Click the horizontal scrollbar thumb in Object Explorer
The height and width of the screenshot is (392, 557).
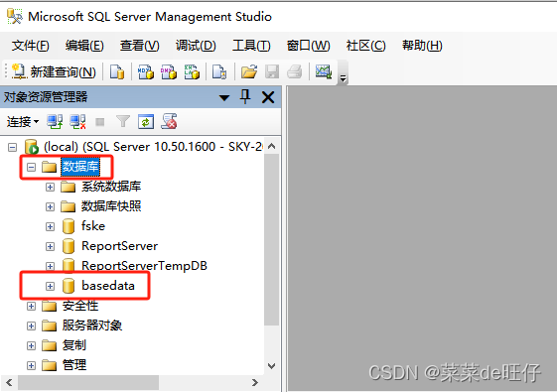(88, 383)
